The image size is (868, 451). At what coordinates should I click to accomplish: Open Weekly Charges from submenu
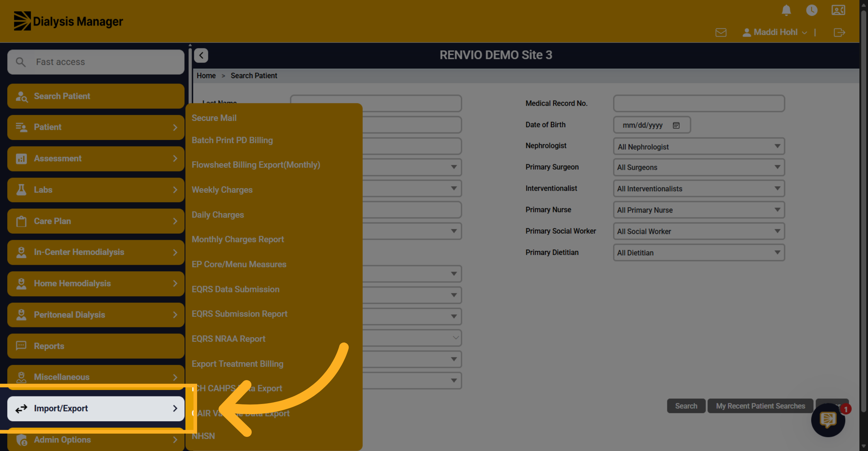tap(222, 190)
